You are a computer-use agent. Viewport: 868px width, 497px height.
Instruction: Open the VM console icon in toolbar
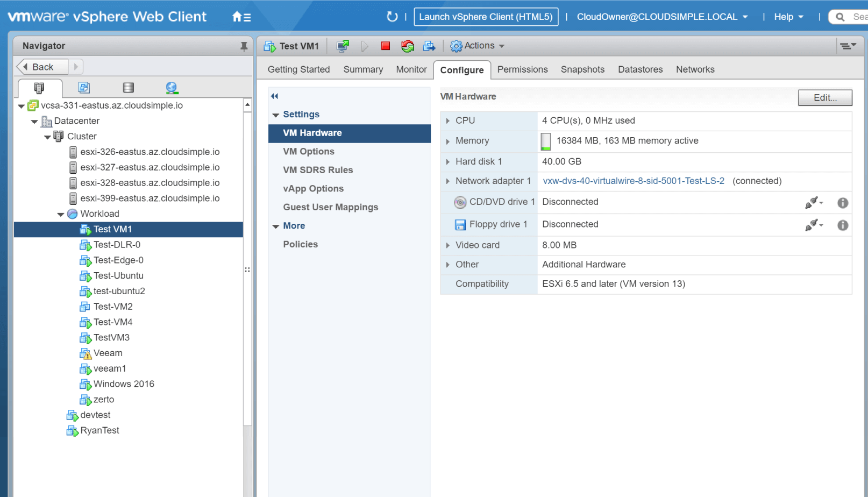(343, 46)
